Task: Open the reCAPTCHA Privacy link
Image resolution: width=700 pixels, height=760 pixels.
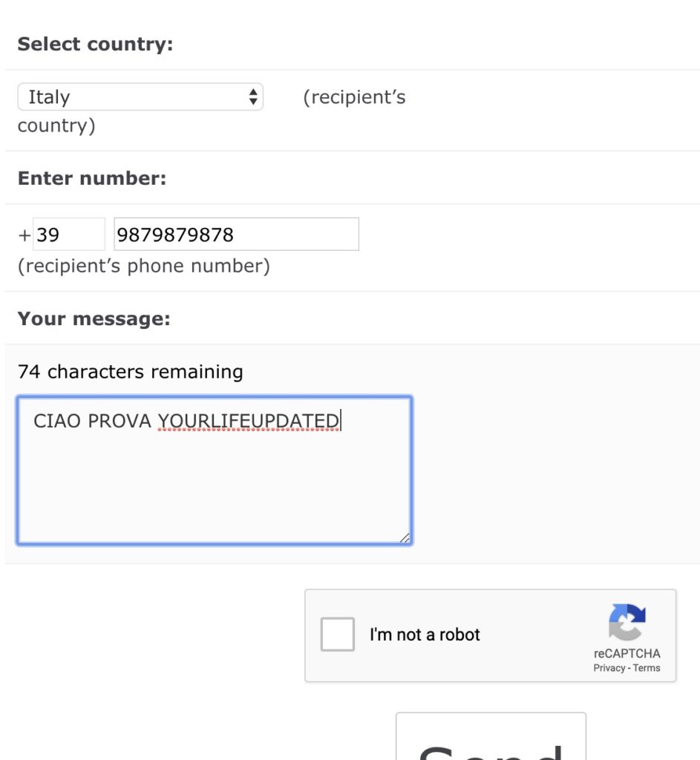Action: [609, 668]
